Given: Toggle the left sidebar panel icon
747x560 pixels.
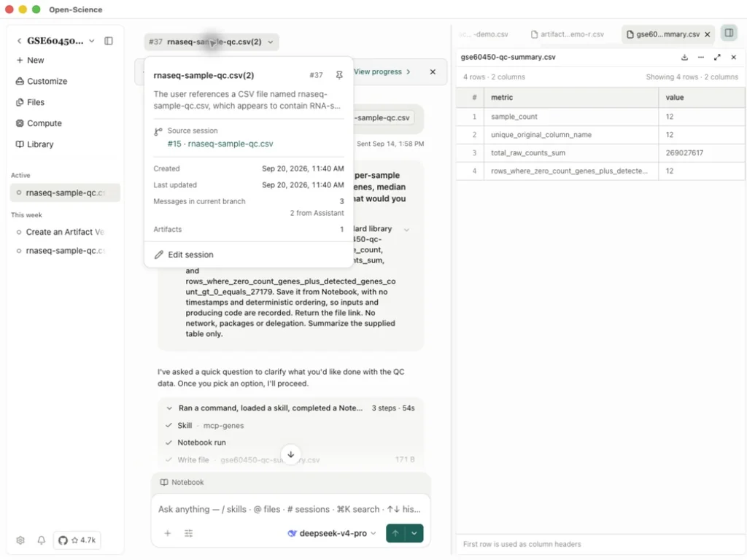Looking at the screenshot, I should click(109, 41).
